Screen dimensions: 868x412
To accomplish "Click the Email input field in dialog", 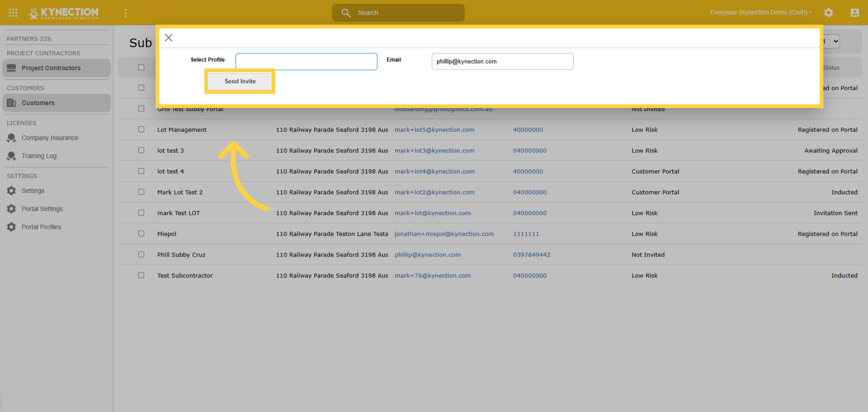I will click(x=502, y=62).
